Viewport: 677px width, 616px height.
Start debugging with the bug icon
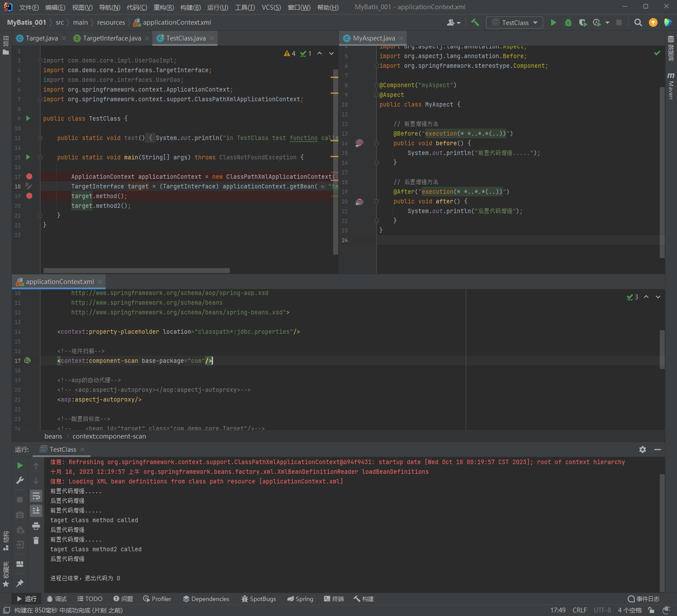[568, 22]
